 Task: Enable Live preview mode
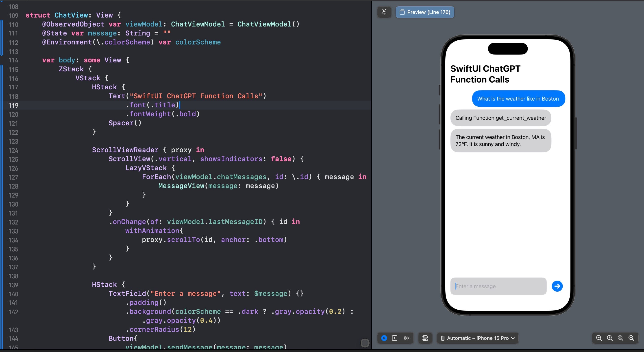coord(384,338)
